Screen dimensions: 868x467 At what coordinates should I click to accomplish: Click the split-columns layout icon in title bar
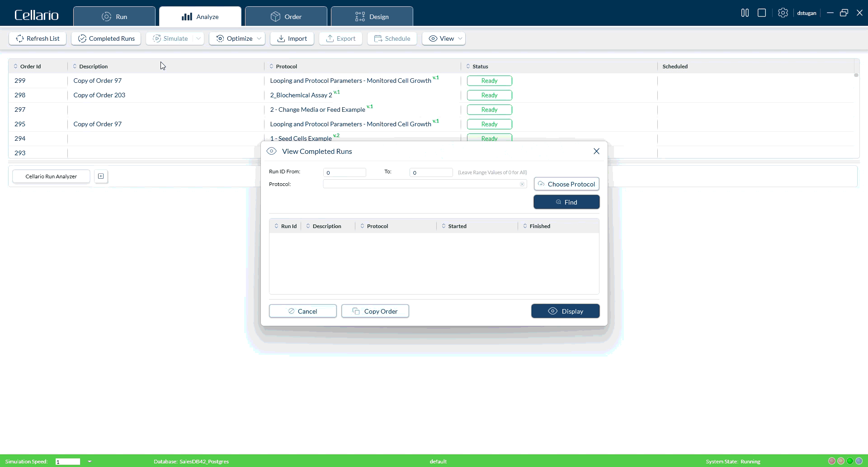[x=745, y=13]
